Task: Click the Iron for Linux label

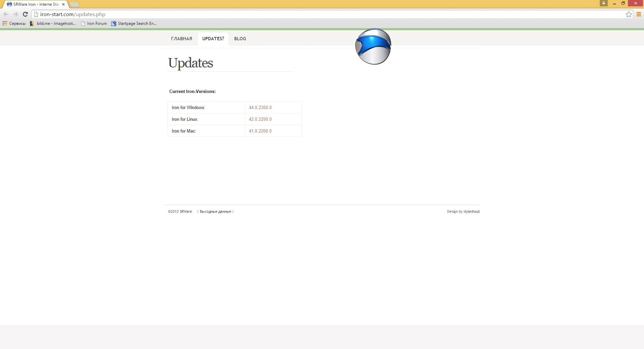Action: coord(185,119)
